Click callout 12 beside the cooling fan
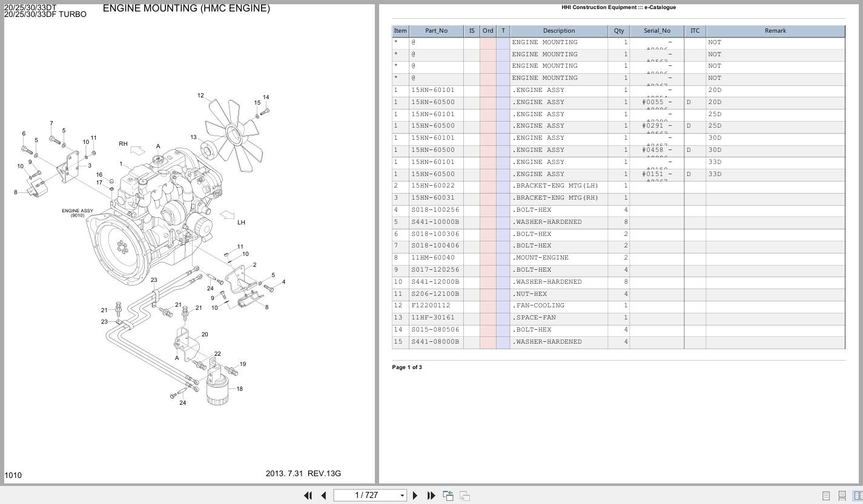 (x=200, y=96)
